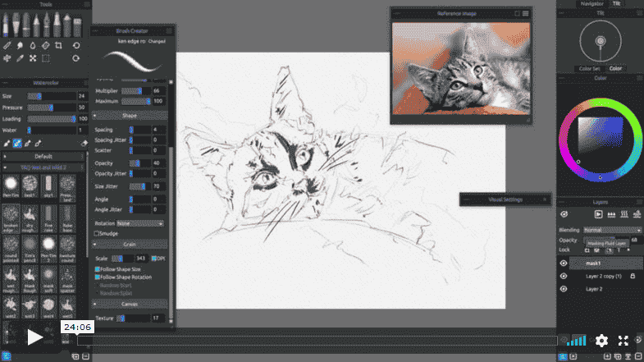Viewport: 644px width, 362px height.
Task: Select the broken edge brush preset
Action: point(11,218)
